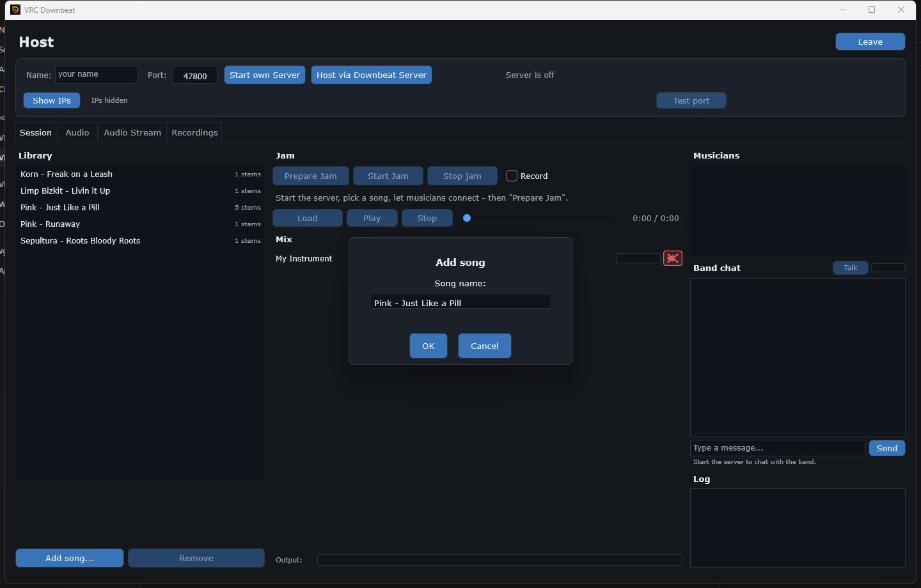The height and width of the screenshot is (588, 921).
Task: Click Host via Downbeat Server
Action: click(x=372, y=75)
